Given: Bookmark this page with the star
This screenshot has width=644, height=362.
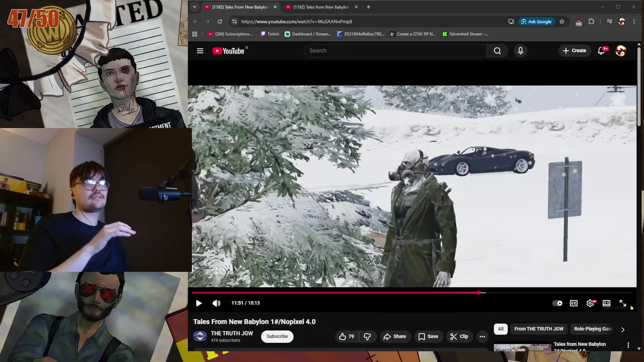Looking at the screenshot, I should pos(562,22).
